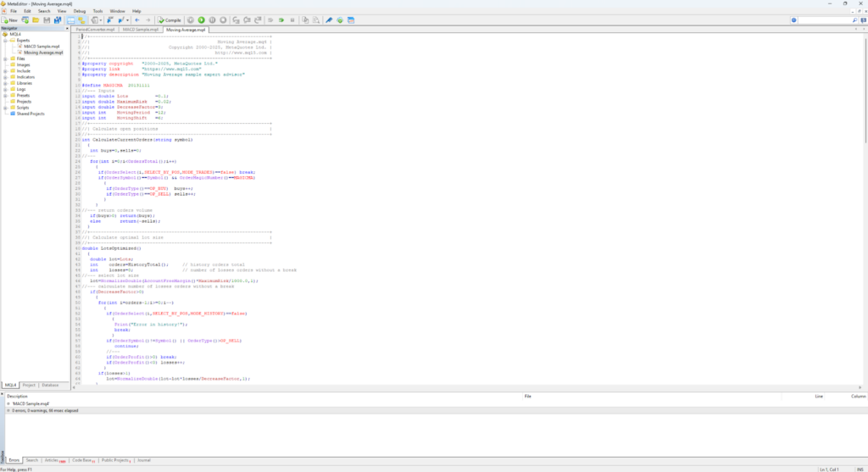Open the Debug menu

pyautogui.click(x=80, y=11)
